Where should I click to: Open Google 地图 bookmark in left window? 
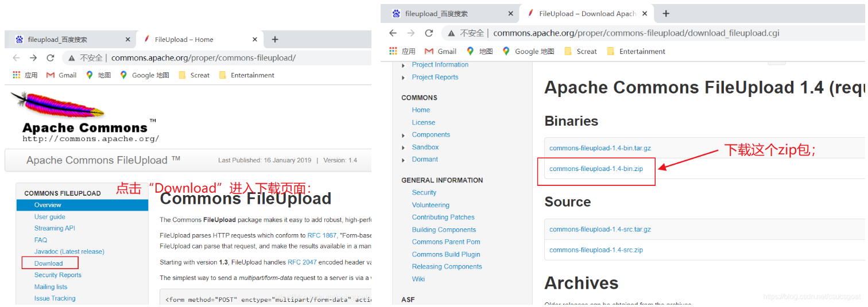coord(144,75)
